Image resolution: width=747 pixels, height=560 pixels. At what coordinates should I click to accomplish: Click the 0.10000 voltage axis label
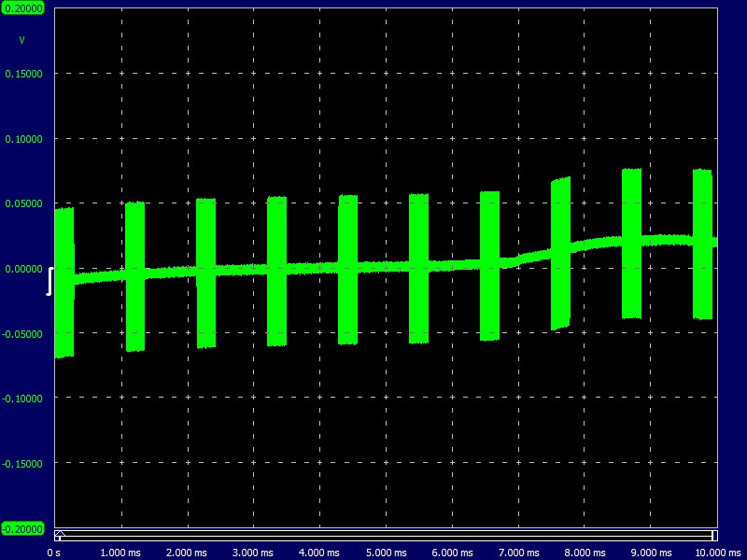[x=23, y=139]
